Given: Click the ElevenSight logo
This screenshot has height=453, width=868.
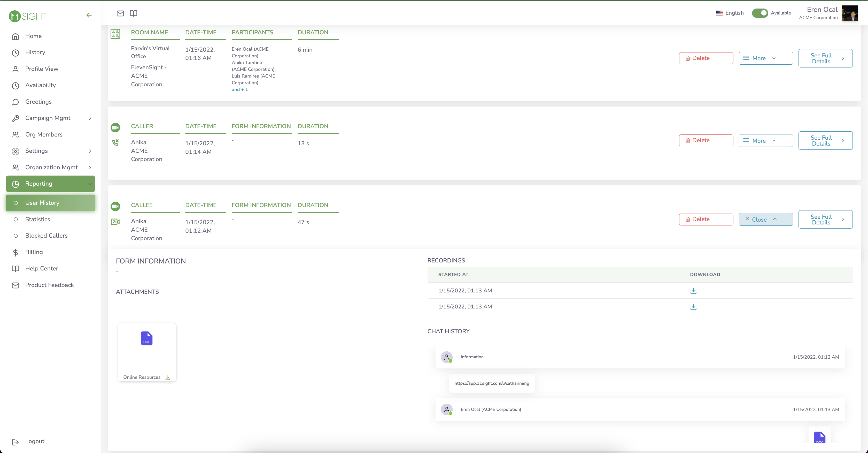Looking at the screenshot, I should coord(27,16).
